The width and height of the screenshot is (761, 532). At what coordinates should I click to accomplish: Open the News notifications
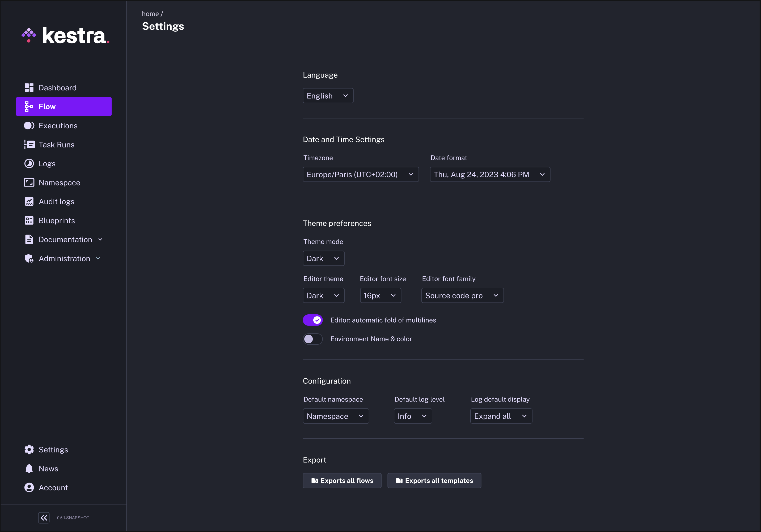click(48, 468)
